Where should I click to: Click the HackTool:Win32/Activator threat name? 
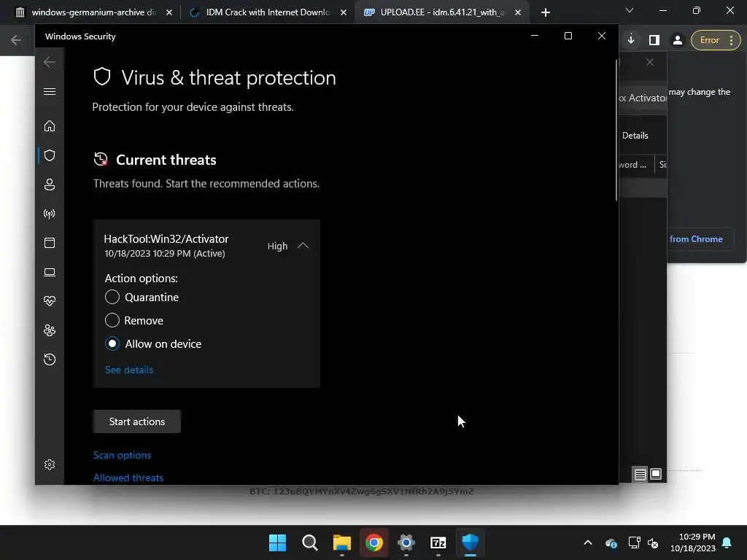[166, 239]
